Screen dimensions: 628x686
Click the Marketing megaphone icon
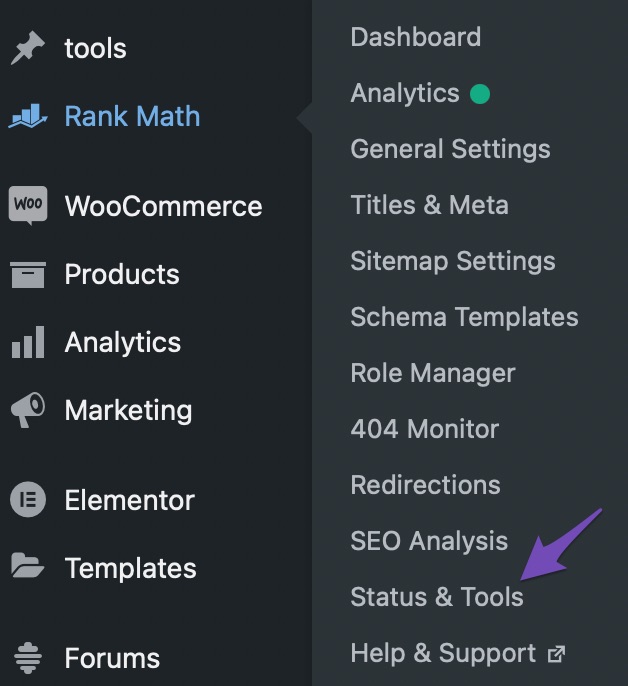pyautogui.click(x=28, y=410)
